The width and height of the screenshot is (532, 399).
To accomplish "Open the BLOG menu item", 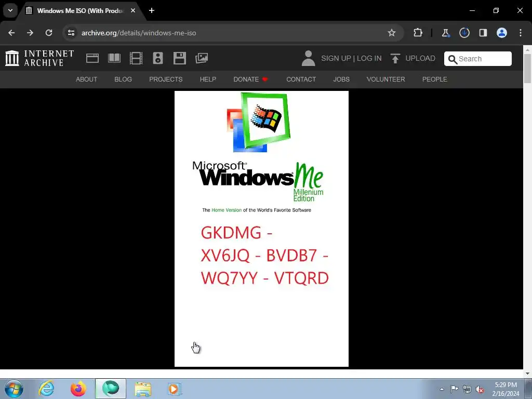I will [x=123, y=79].
